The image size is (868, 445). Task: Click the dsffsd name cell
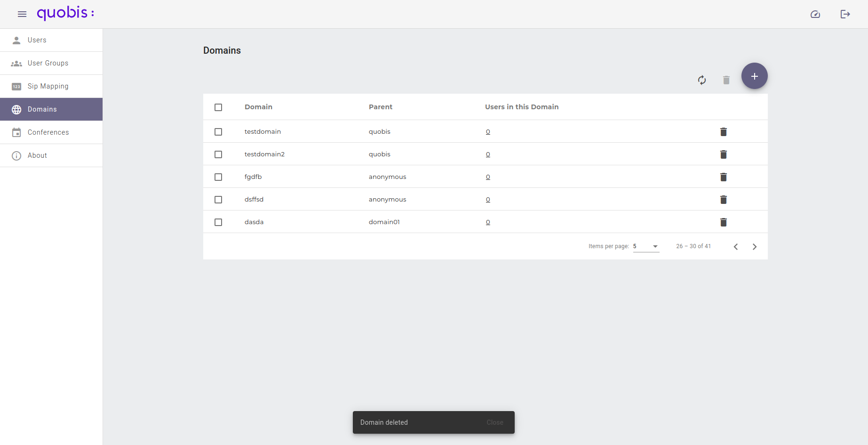coord(254,199)
